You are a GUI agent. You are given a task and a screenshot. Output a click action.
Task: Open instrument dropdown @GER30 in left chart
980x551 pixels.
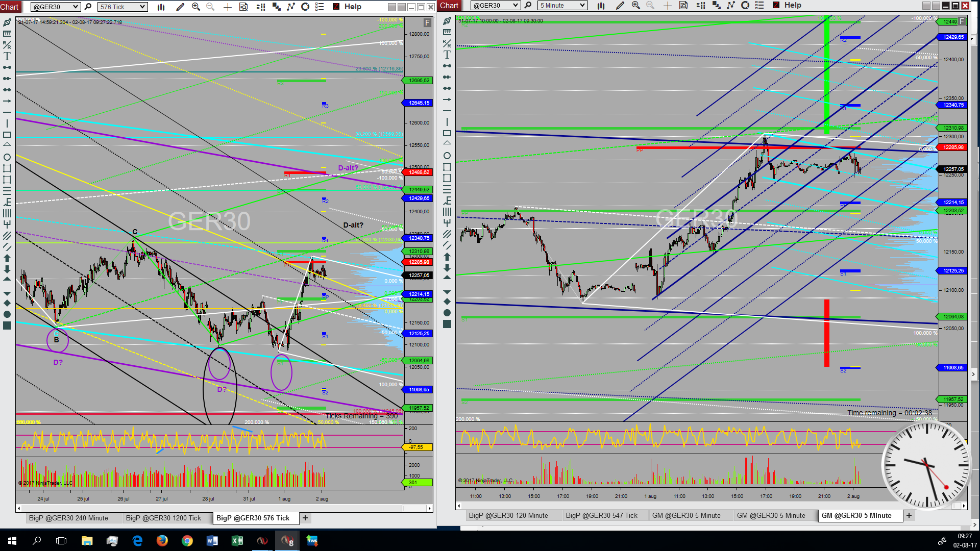pyautogui.click(x=56, y=7)
